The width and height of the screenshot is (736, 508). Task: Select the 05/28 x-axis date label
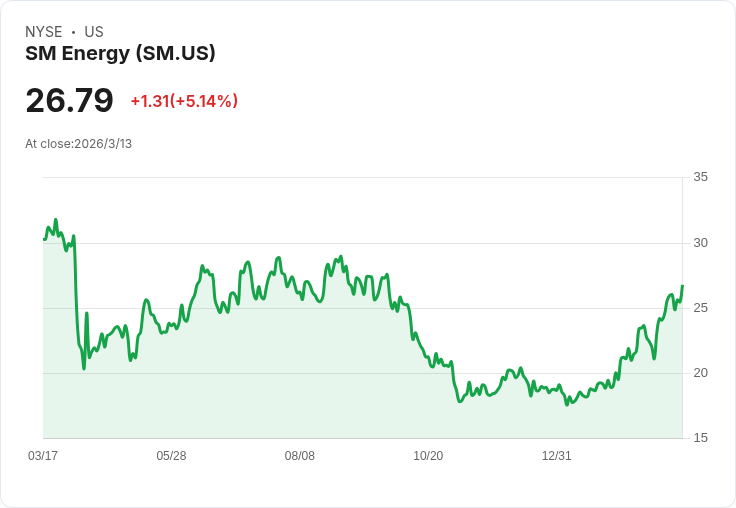point(171,456)
